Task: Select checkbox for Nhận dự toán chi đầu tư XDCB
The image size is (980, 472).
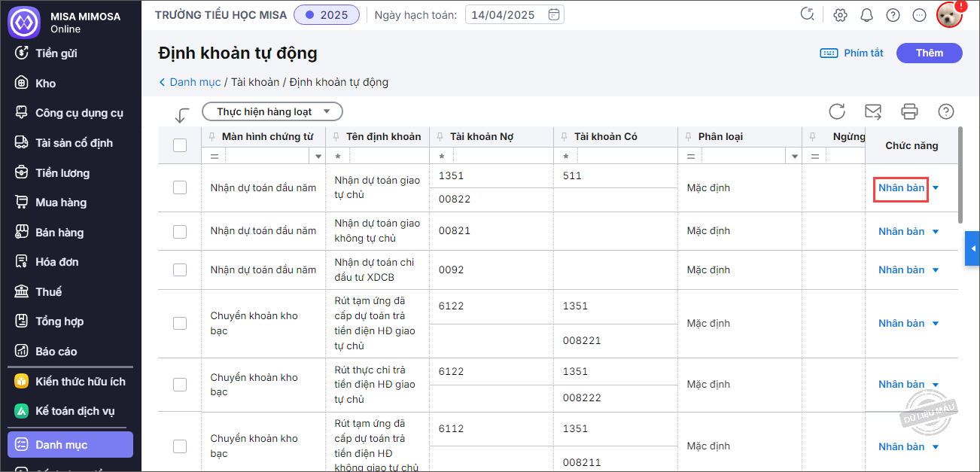Action: pos(180,269)
